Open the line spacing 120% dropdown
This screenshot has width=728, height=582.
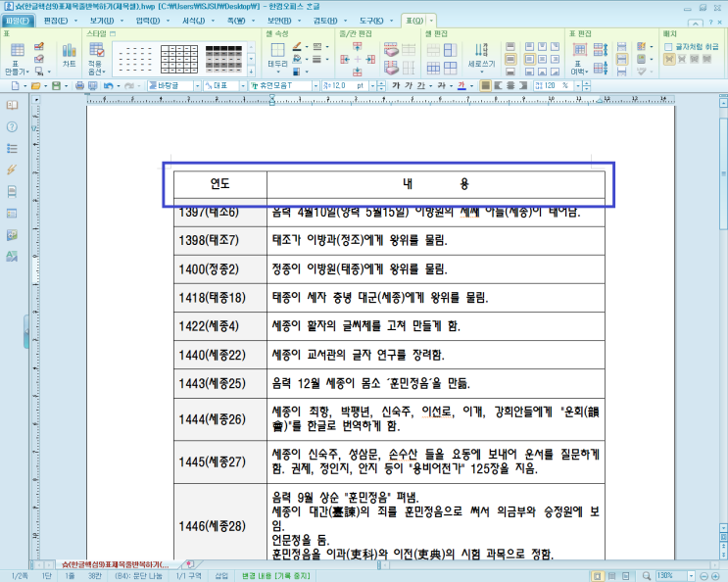tap(578, 86)
